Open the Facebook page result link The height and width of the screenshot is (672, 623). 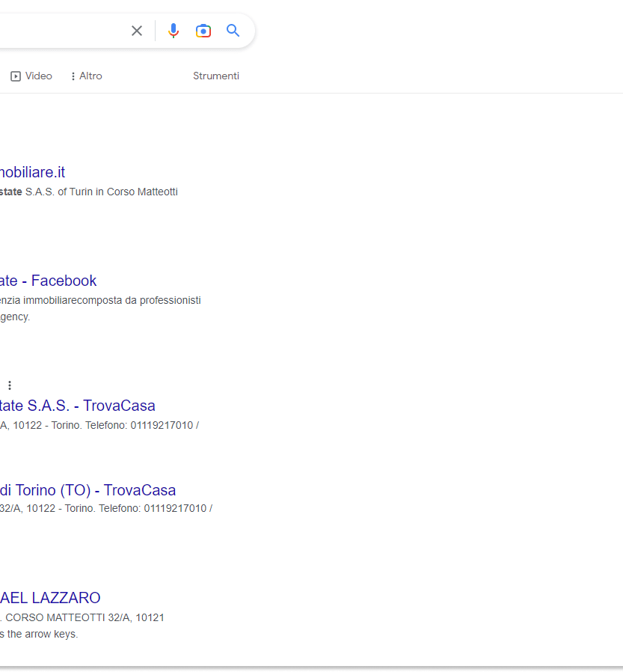(49, 281)
